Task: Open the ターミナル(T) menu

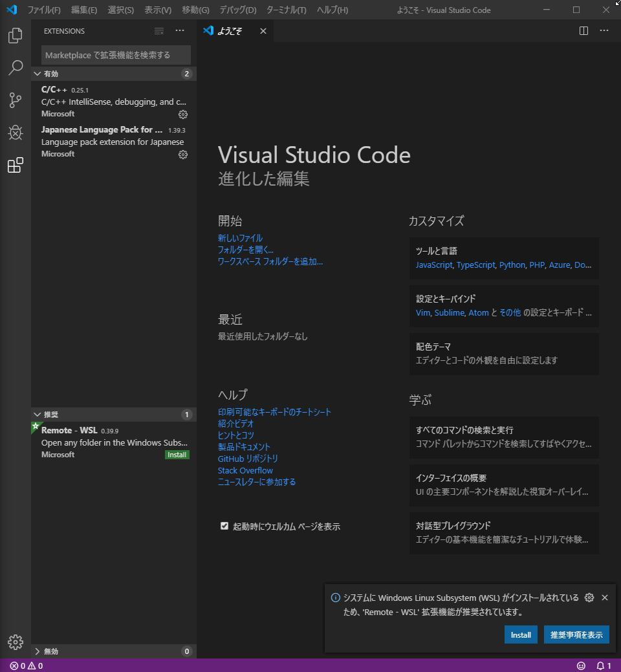Action: click(x=287, y=10)
